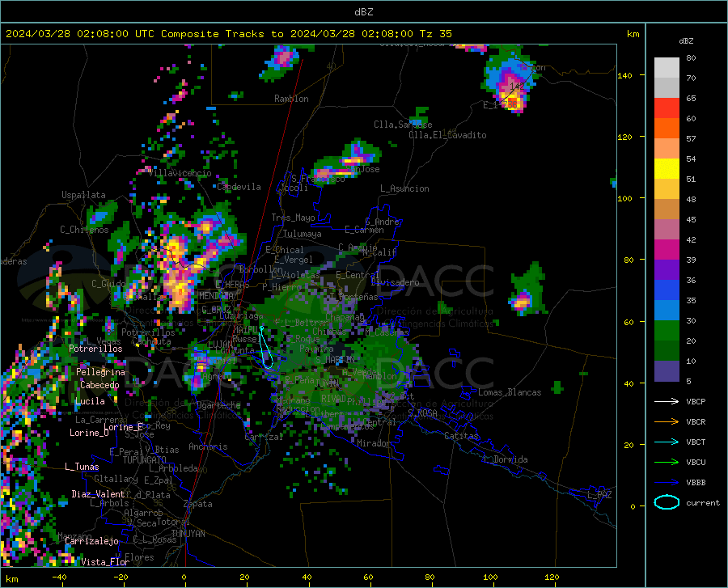
Task: Click the 'dBZ' title at top
Action: point(363,12)
